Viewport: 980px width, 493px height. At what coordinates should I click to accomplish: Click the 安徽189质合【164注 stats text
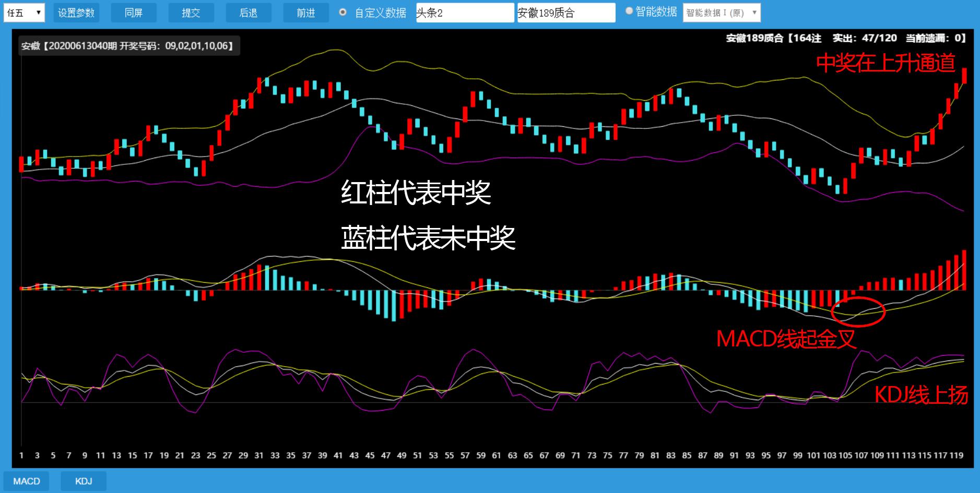[x=773, y=38]
